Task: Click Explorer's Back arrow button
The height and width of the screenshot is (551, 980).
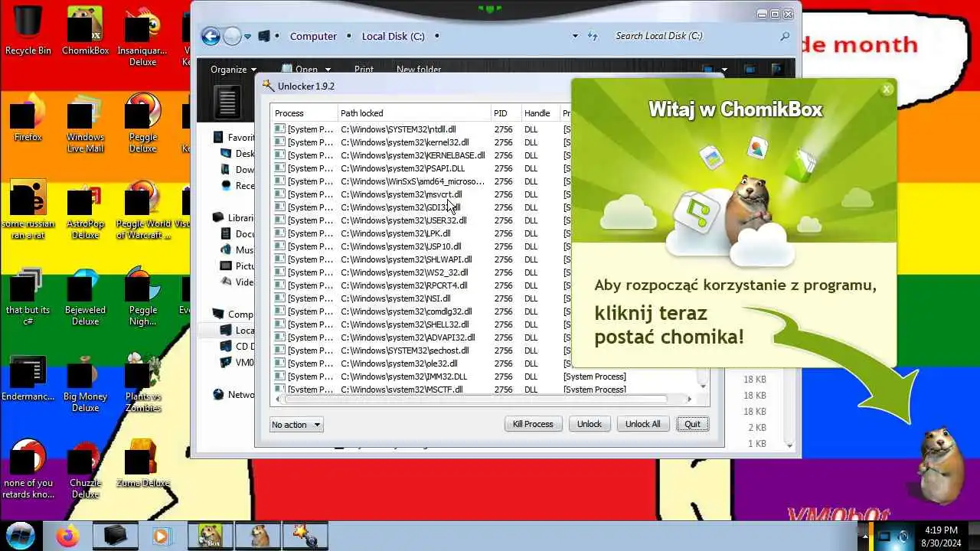Action: pos(211,36)
